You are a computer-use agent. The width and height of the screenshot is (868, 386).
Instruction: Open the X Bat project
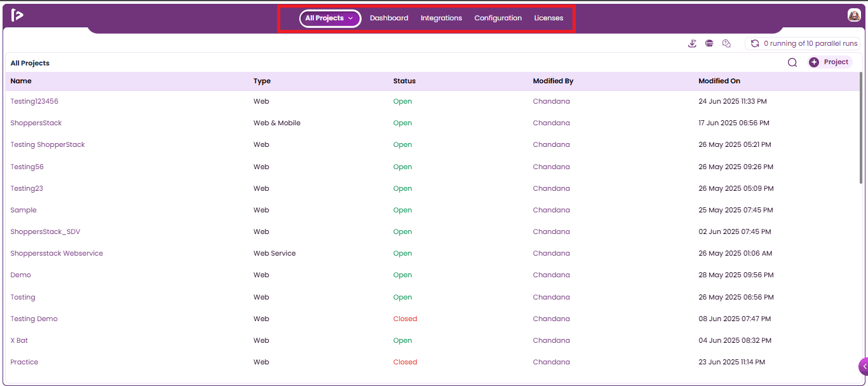coord(19,340)
